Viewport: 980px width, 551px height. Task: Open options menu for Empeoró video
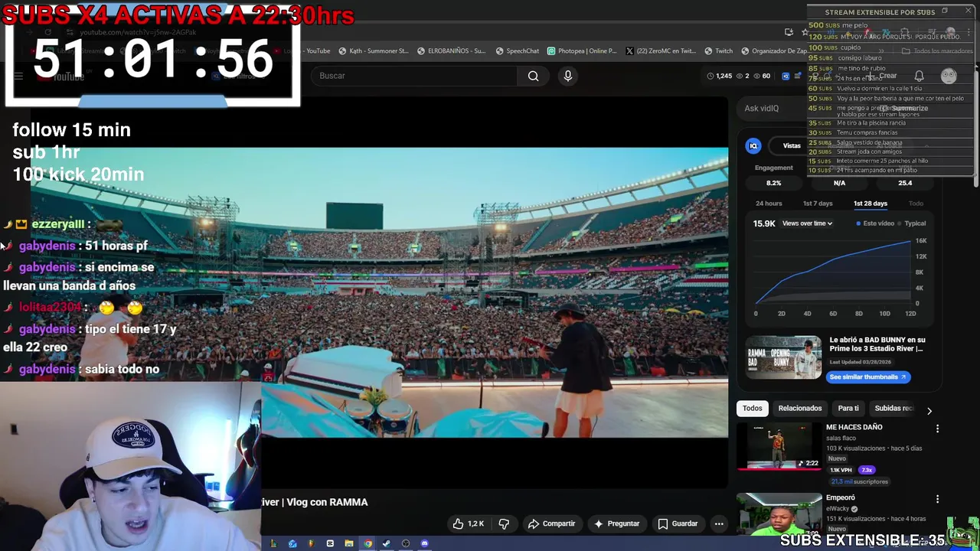click(937, 499)
